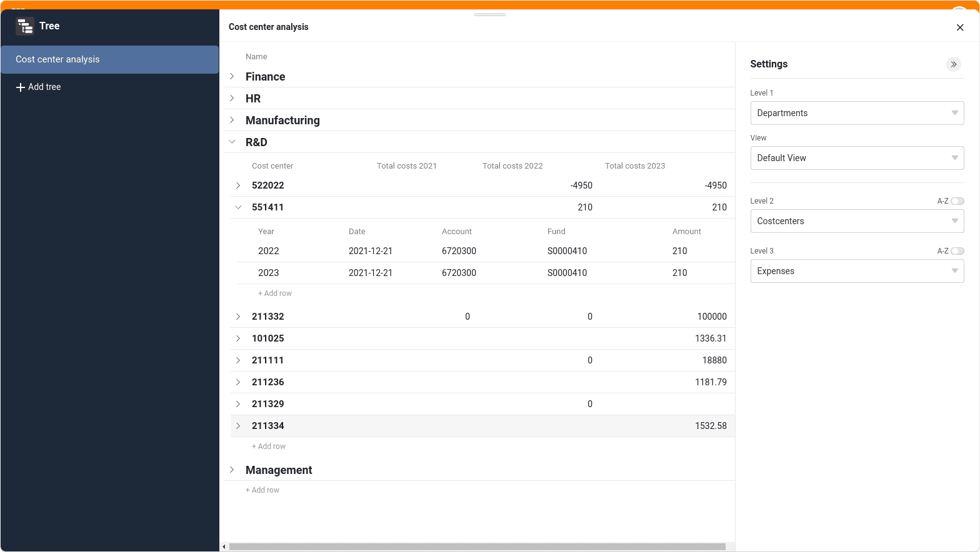Click the Tree plugin logo icon

[x=25, y=26]
